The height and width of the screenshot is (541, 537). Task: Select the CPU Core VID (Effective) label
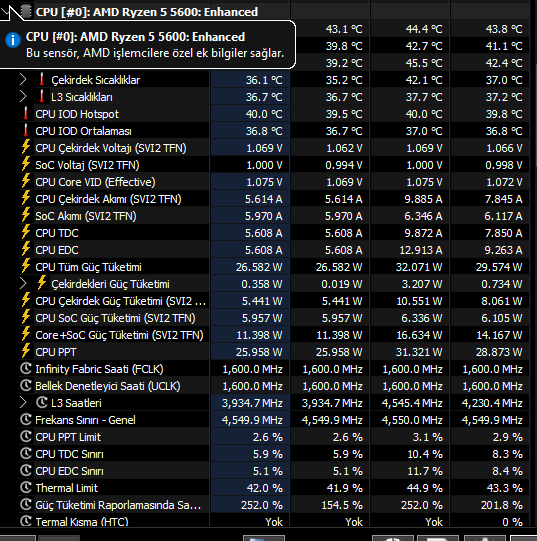click(x=95, y=182)
